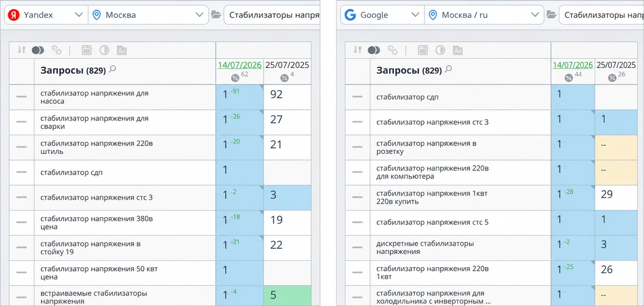The height and width of the screenshot is (306, 644).
Task: Click percent icon under 25/07/2025 in Google panel
Action: coord(612,78)
